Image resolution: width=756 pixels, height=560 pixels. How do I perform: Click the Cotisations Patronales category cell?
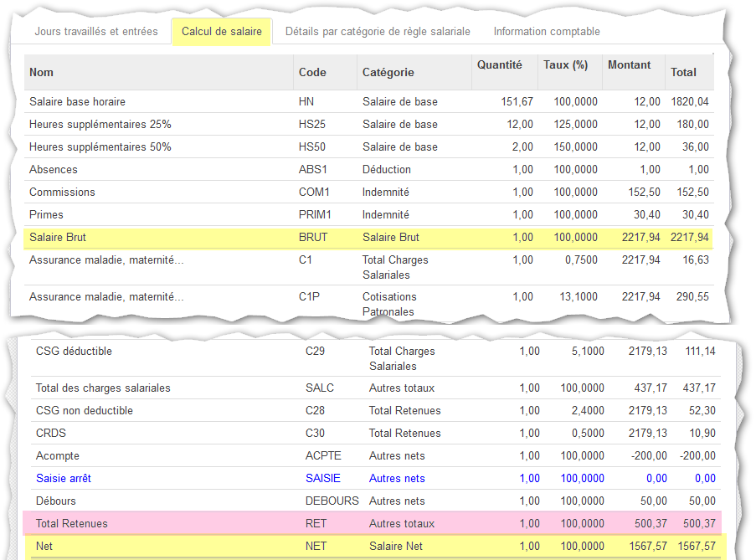coord(389,304)
